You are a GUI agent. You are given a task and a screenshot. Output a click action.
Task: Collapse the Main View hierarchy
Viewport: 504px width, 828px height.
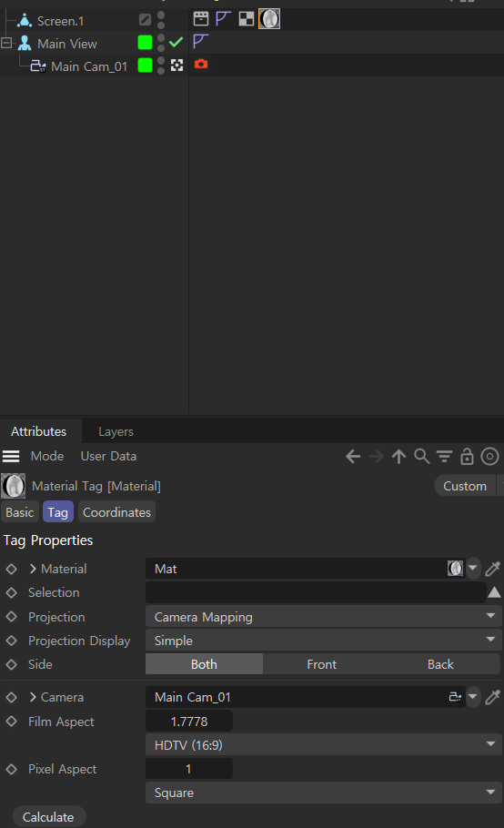click(x=6, y=43)
